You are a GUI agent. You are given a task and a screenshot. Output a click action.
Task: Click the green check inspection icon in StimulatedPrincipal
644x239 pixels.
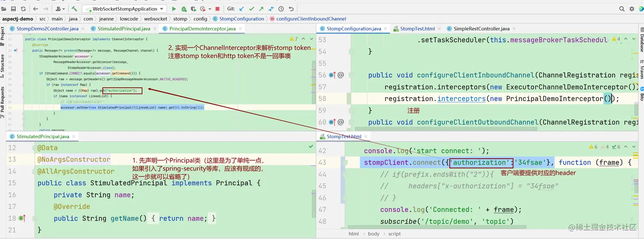311,146
